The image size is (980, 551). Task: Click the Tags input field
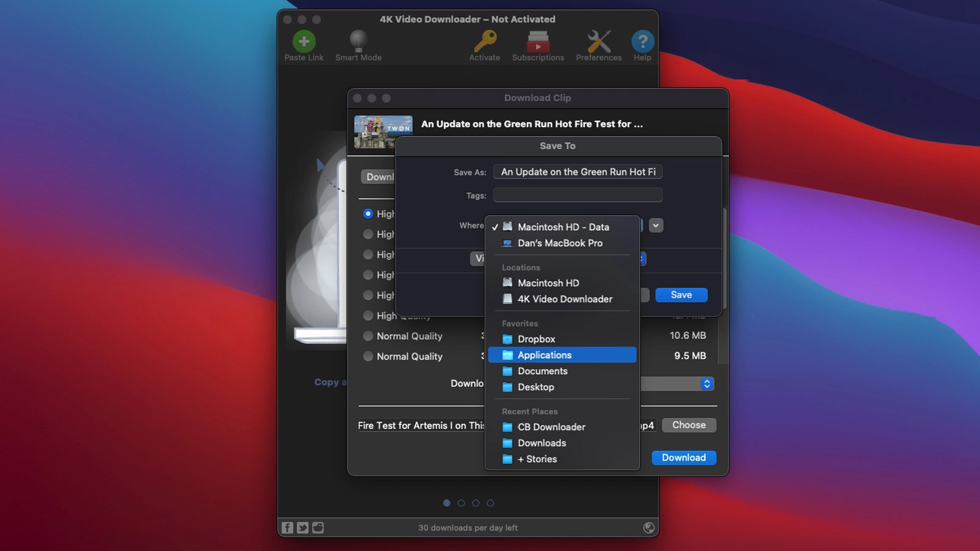click(578, 195)
